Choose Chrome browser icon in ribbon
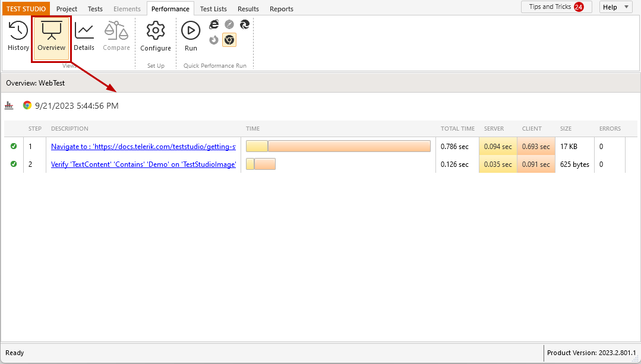Image resolution: width=641 pixels, height=364 pixels. [x=229, y=40]
